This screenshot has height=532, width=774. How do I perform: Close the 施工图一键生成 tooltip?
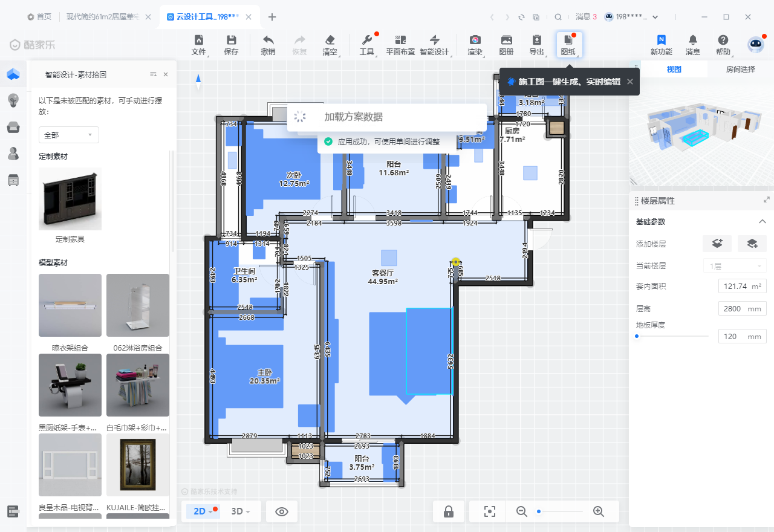[630, 82]
